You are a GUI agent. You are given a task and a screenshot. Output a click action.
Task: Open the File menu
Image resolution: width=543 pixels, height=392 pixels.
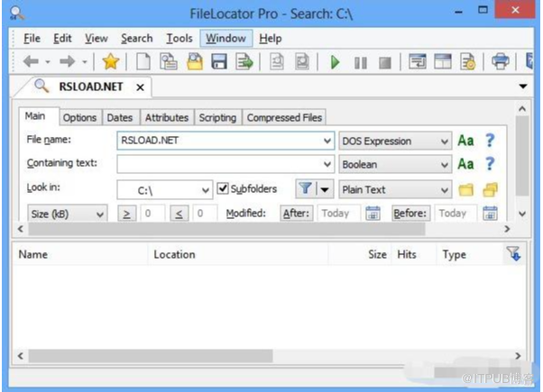click(32, 38)
